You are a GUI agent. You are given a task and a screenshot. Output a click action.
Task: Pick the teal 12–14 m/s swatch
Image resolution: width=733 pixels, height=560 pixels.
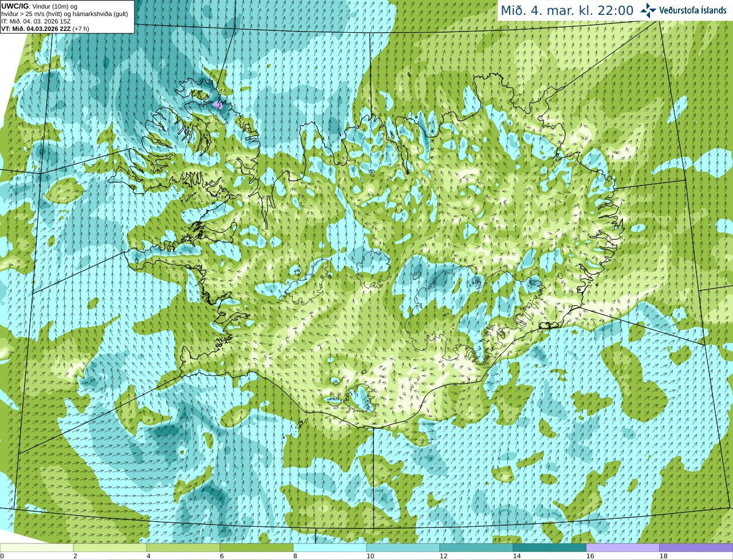476,547
